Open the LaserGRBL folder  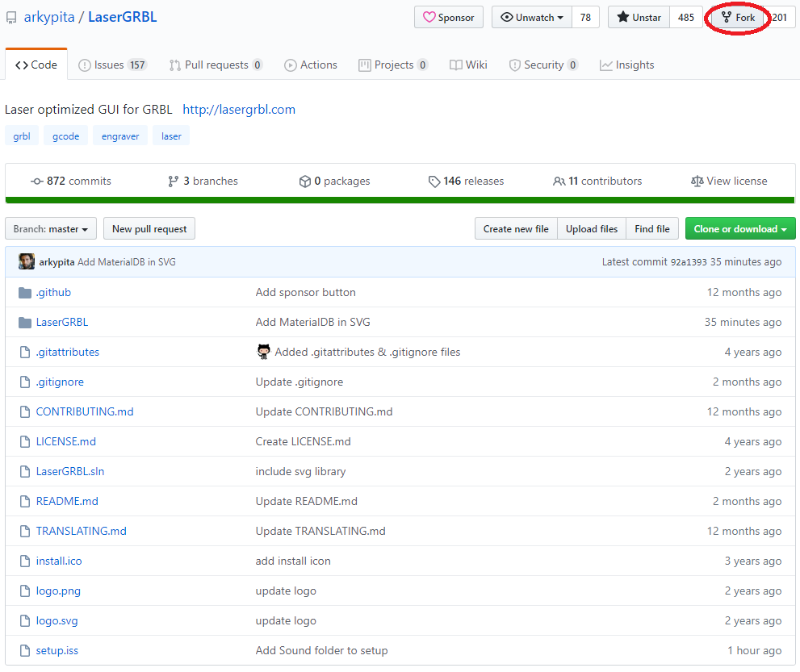click(62, 322)
